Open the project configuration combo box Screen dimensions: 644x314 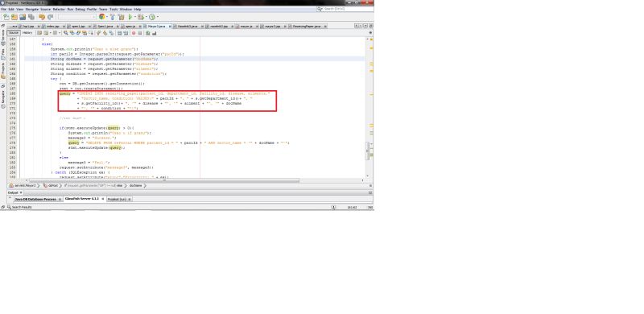tap(76, 17)
